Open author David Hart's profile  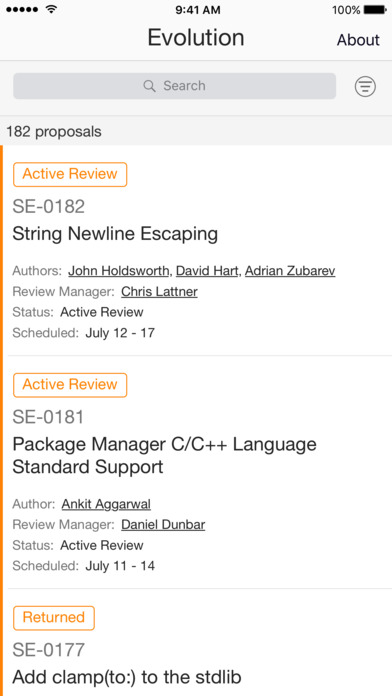pyautogui.click(x=207, y=271)
